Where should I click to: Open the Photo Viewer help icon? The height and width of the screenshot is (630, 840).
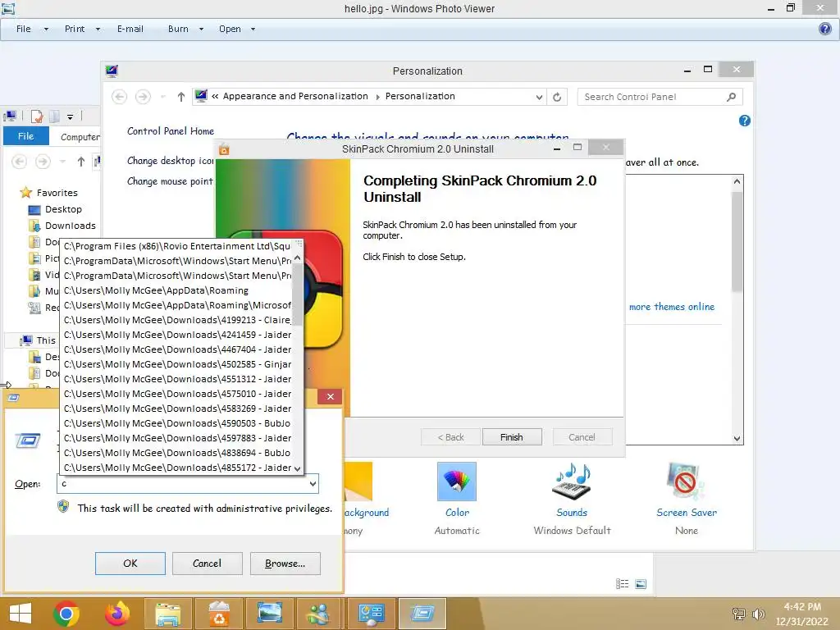click(x=825, y=29)
